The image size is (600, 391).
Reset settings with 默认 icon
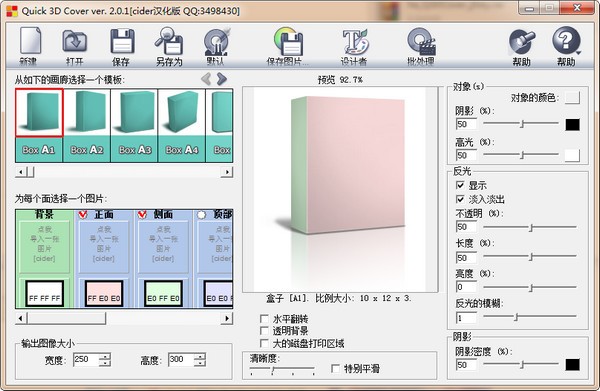coord(216,46)
